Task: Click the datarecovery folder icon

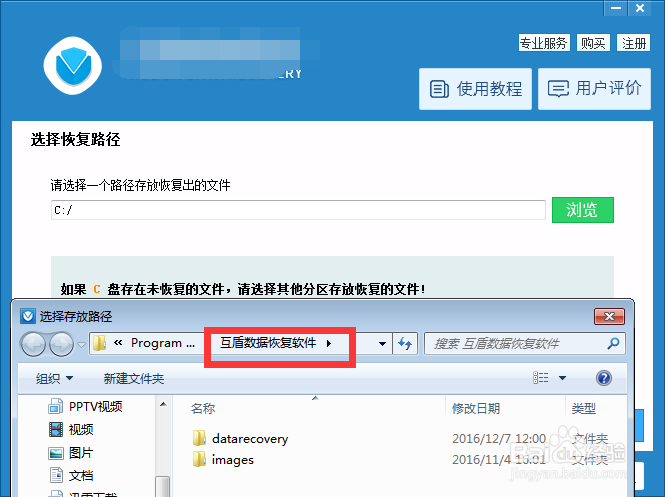Action: click(199, 438)
